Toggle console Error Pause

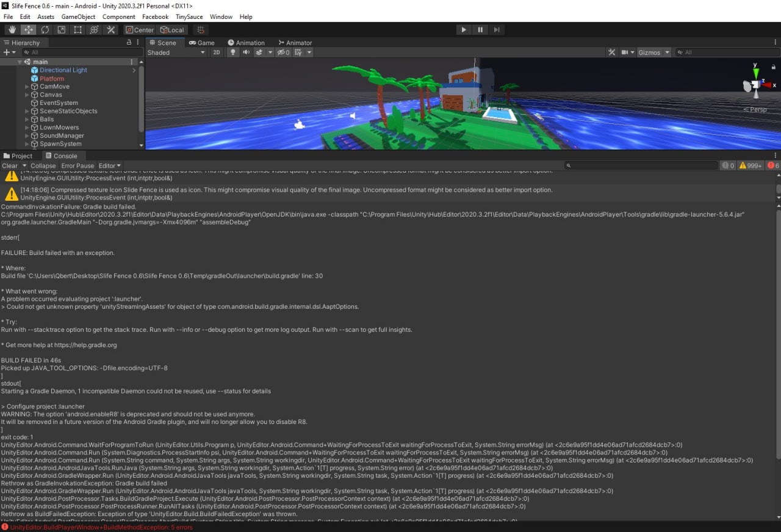77,165
